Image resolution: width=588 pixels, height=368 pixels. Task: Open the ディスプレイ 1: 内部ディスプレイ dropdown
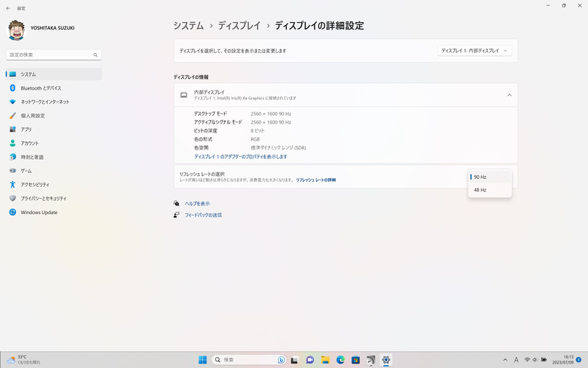474,51
